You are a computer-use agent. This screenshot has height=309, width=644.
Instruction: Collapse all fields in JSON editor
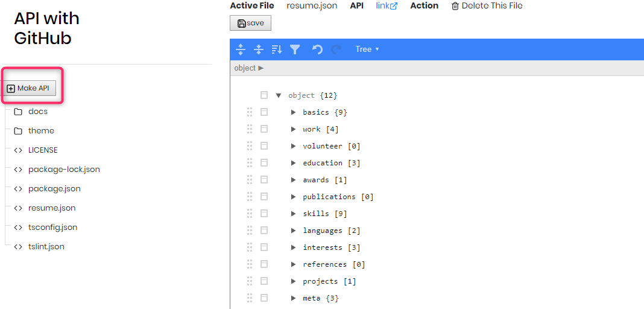[x=258, y=49]
